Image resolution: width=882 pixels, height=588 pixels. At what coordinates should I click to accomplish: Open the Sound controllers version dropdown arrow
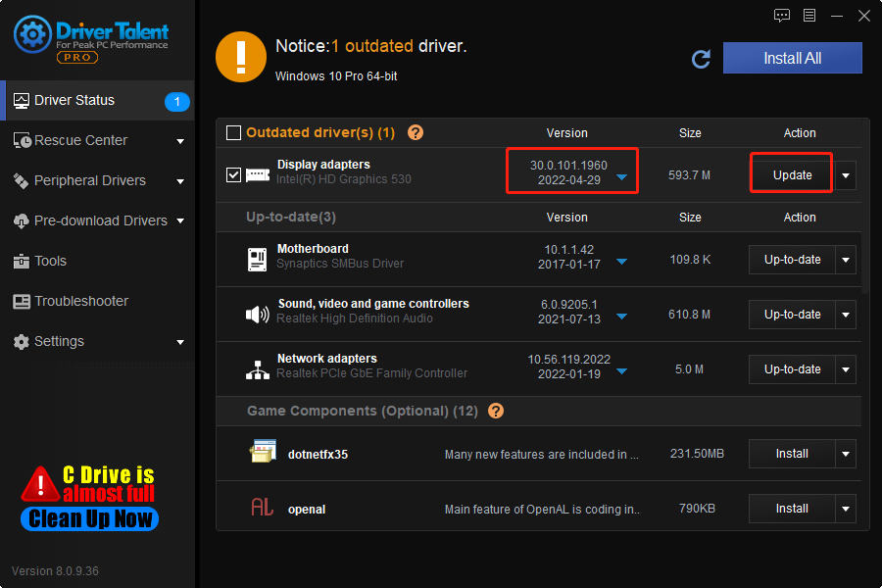621,317
